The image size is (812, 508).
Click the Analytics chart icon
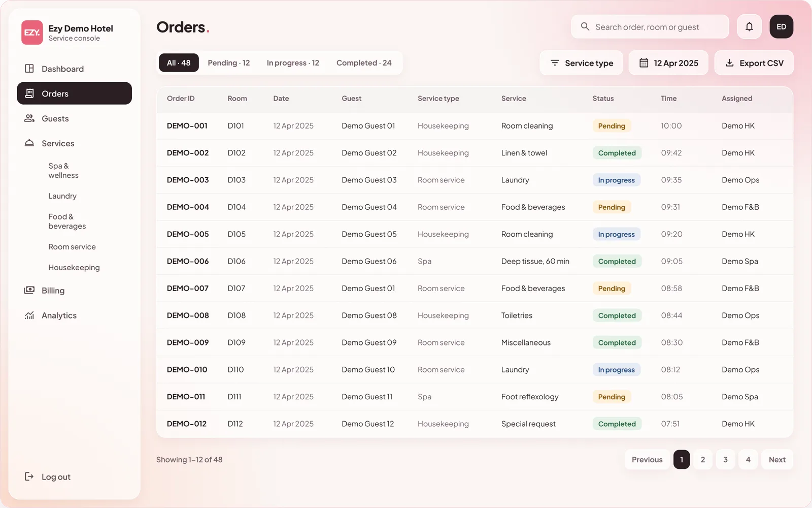[29, 315]
